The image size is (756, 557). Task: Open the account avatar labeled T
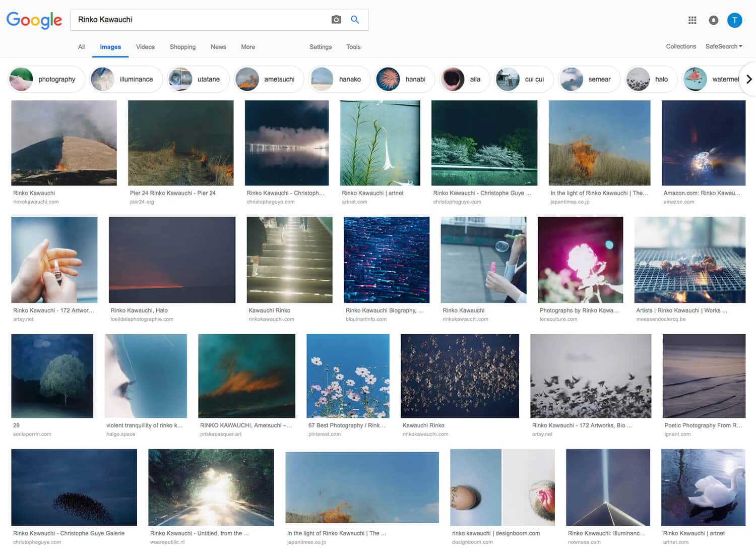(x=734, y=20)
